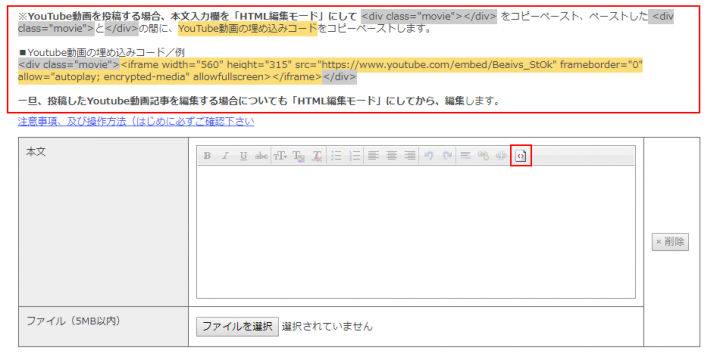Toggle italic formatting in the editor toolbar

coord(225,156)
